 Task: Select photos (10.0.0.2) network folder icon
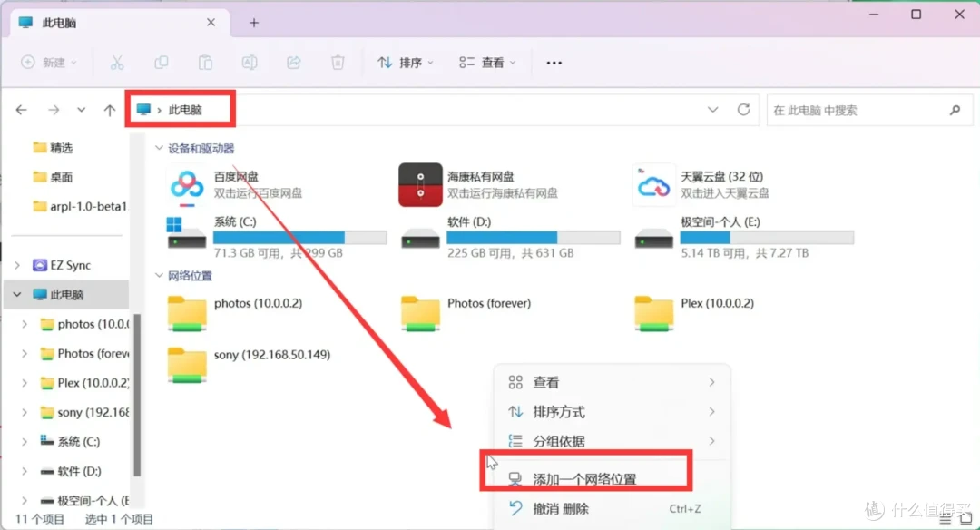[x=187, y=313]
